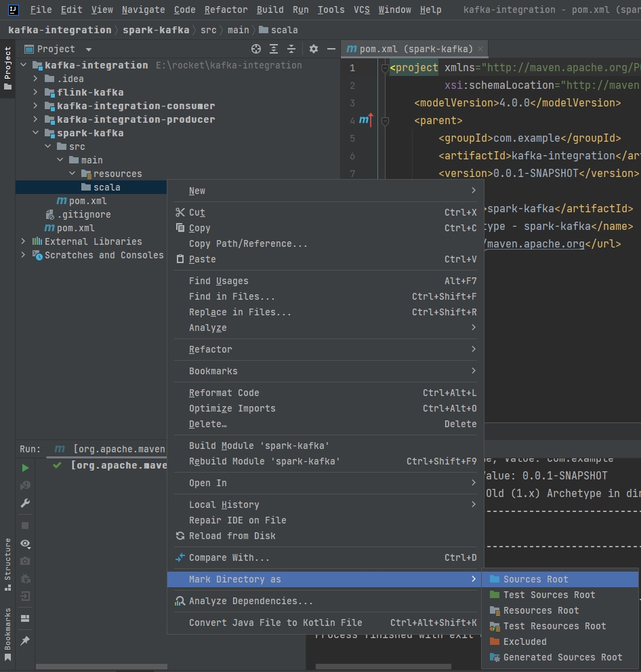Click the layout icon in Run panel
Screen dimensions: 641x672
point(25,618)
